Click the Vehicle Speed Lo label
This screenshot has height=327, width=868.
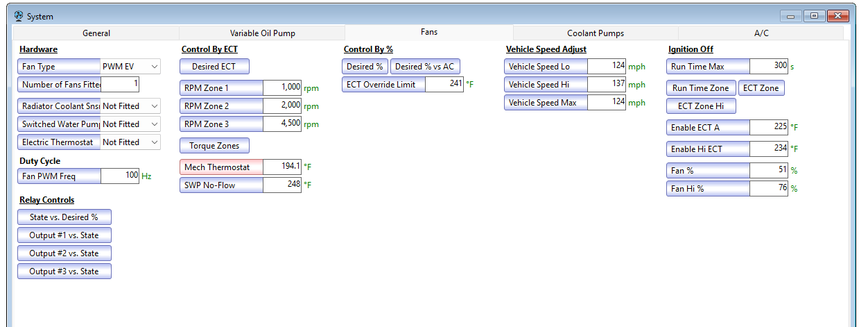click(x=546, y=67)
